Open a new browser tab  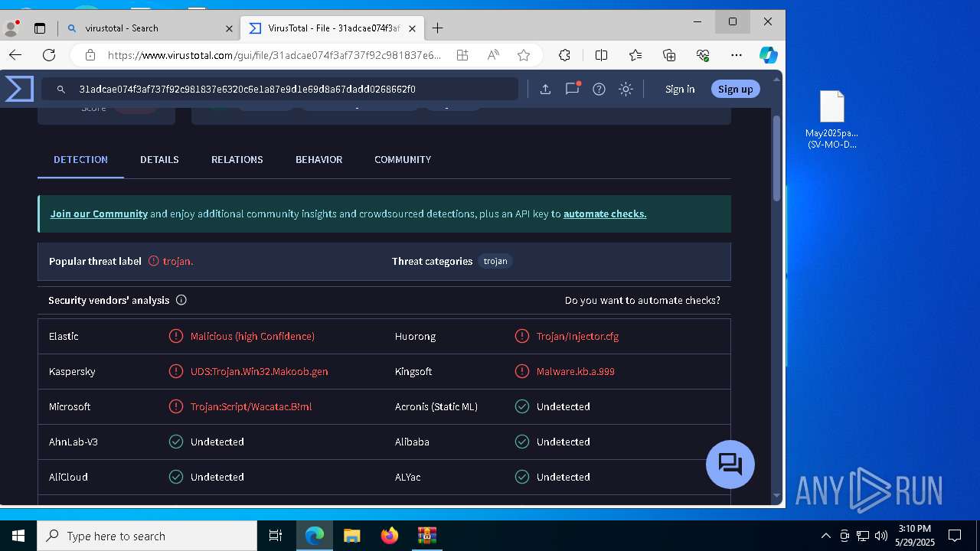click(437, 28)
